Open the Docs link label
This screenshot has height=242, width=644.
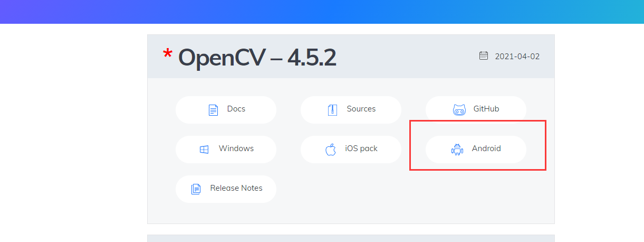click(x=236, y=109)
